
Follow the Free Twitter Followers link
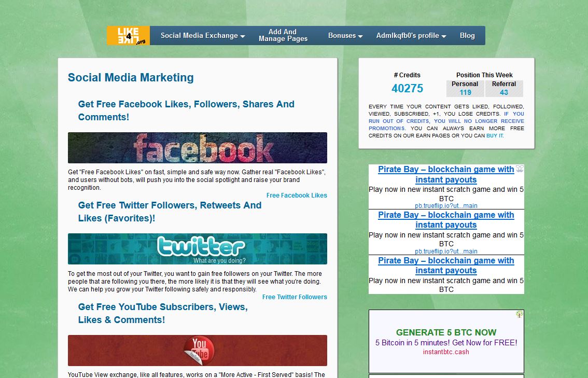point(295,297)
